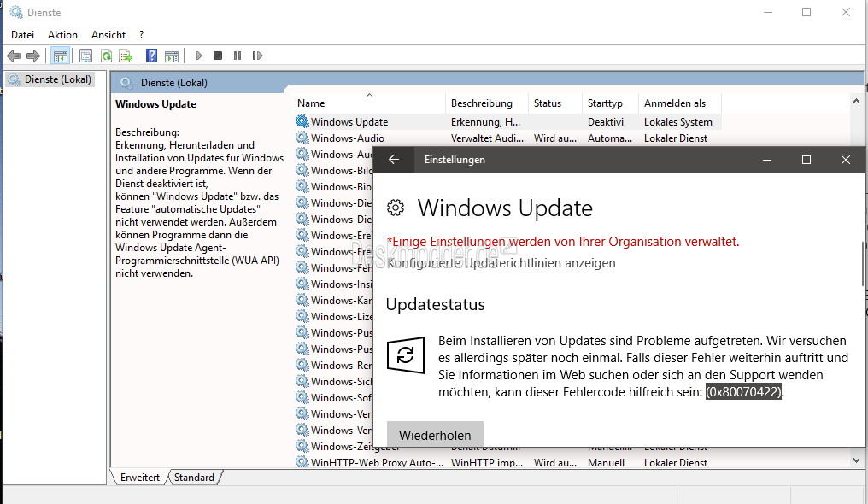Toggle the show/hide console tree toolbar icon
The width and height of the screenshot is (868, 504).
coord(61,56)
